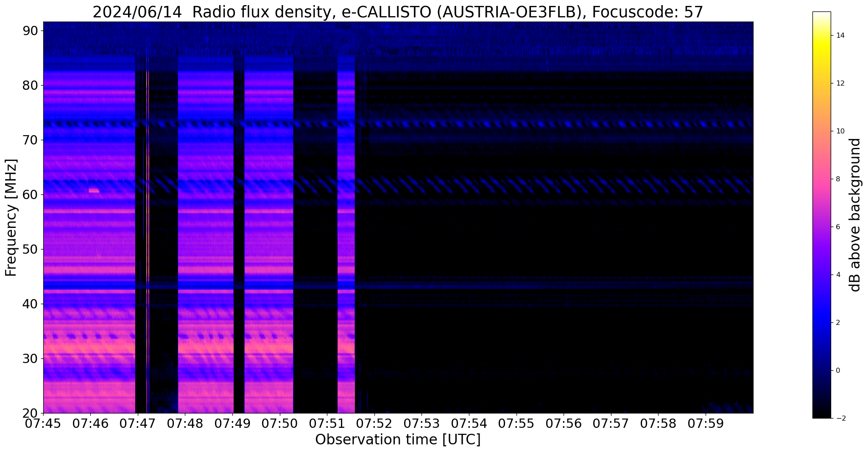Click the 07:49 time tick label
This screenshot has width=868, height=452.
point(232,423)
